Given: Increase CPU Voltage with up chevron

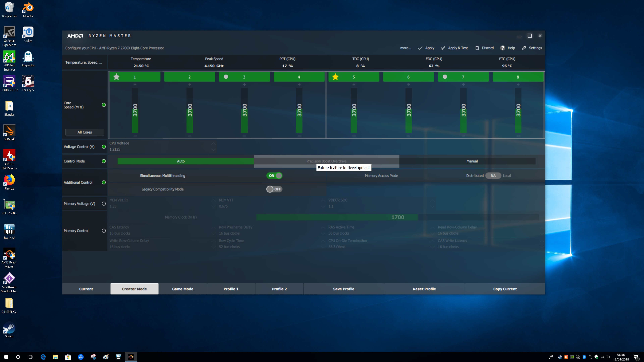Looking at the screenshot, I should (213, 144).
